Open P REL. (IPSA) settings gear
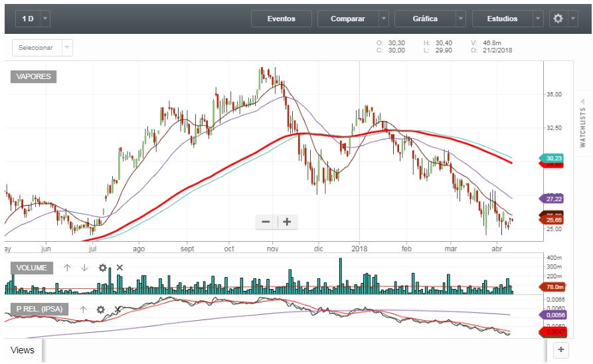This screenshot has height=364, width=593. [100, 310]
